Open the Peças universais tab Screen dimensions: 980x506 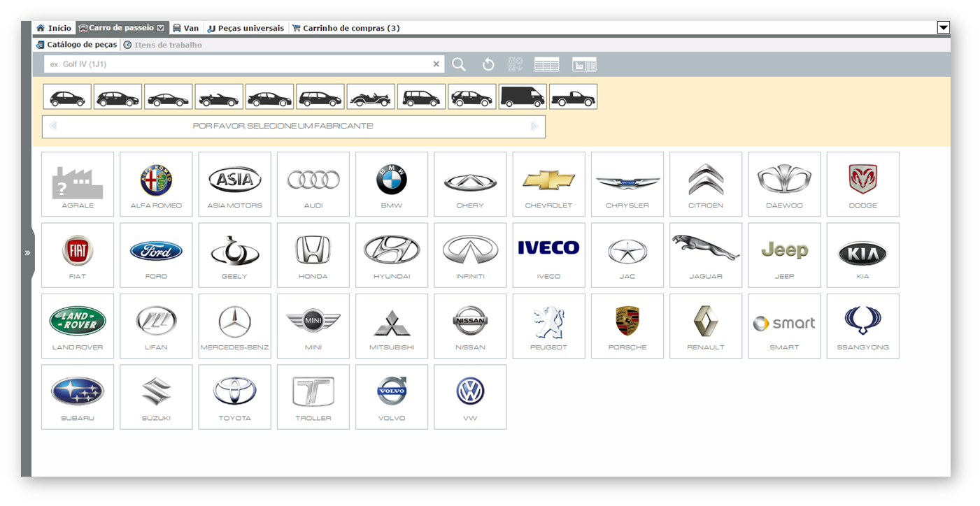(246, 28)
